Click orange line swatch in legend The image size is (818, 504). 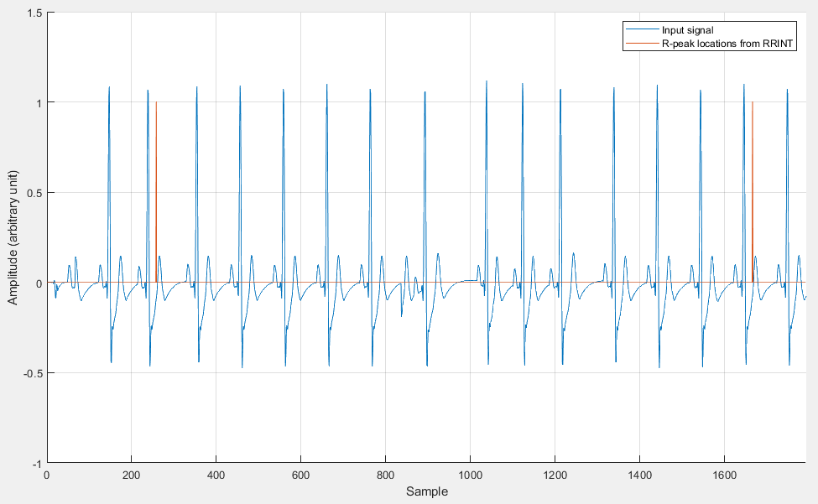pos(641,43)
